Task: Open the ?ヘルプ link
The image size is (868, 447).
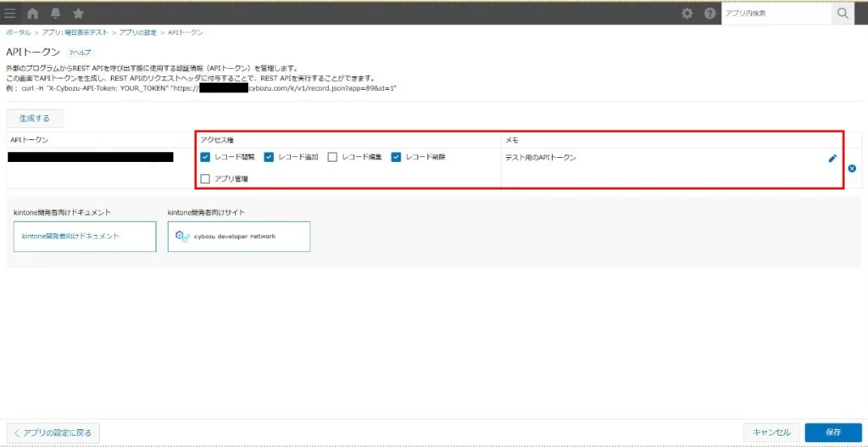Action: (x=81, y=53)
